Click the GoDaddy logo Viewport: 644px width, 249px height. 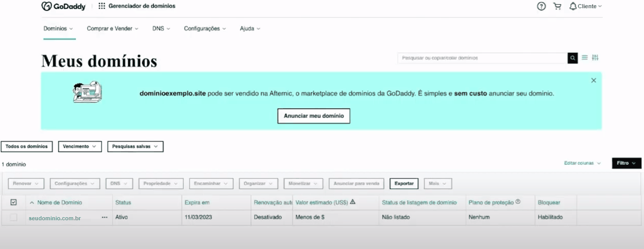tap(64, 6)
